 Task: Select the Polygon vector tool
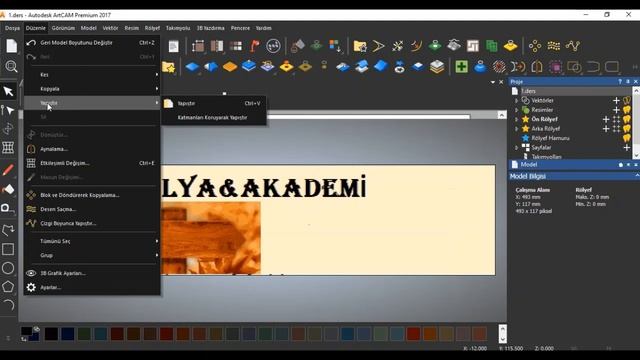[x=8, y=287]
